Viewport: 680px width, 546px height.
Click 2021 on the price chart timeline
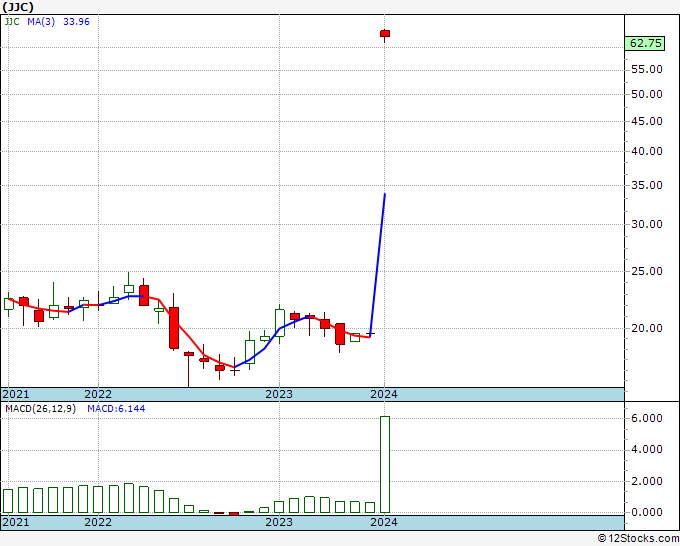(x=16, y=395)
